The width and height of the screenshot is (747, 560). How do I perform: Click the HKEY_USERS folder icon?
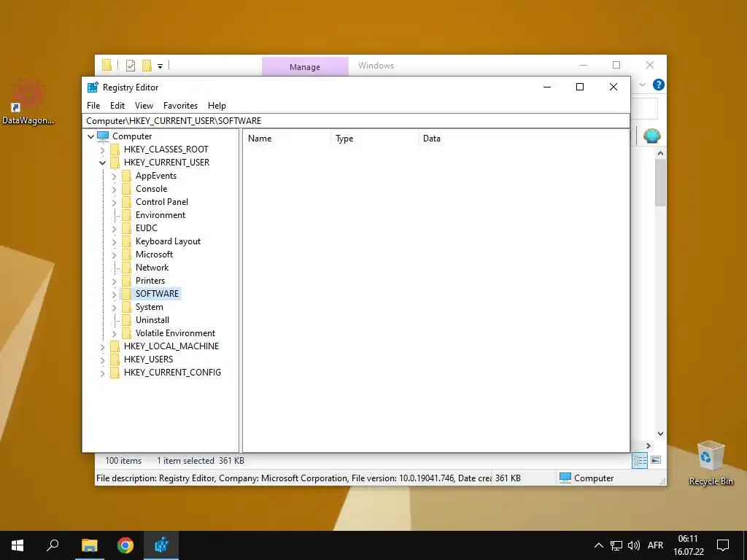(x=115, y=359)
